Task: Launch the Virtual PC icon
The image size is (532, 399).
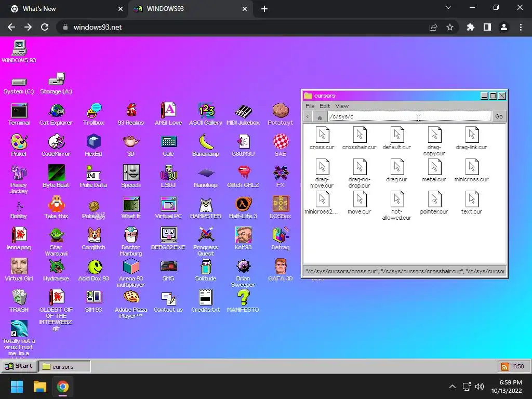Action: [x=168, y=208]
